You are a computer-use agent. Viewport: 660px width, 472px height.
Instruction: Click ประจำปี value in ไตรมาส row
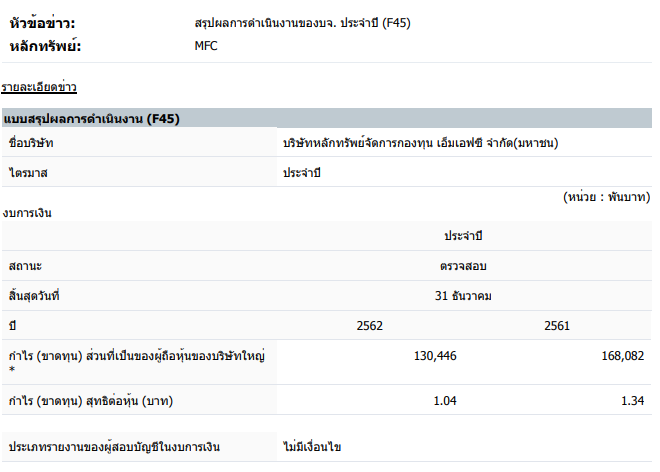[302, 173]
